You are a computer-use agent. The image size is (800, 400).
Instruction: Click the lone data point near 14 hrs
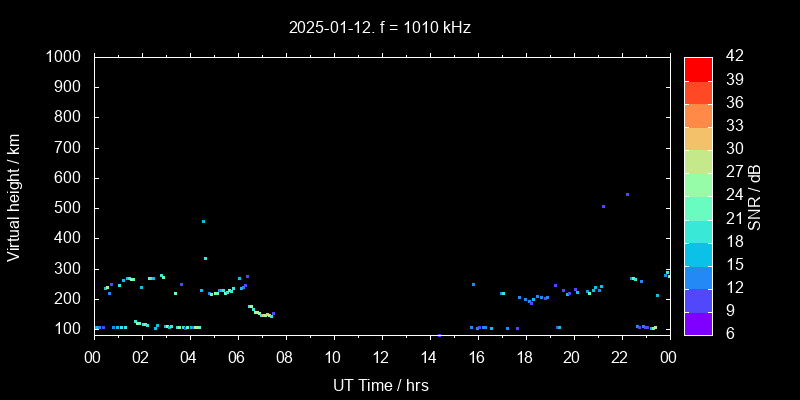439,335
